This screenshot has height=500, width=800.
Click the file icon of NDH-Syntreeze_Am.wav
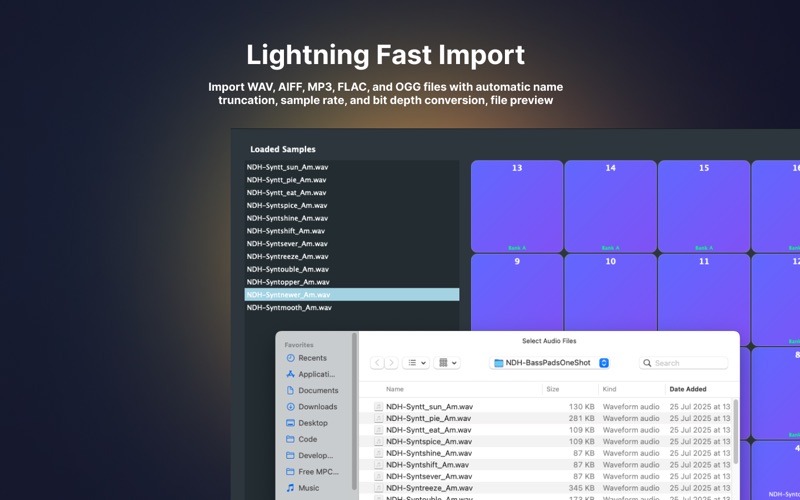[x=378, y=488]
